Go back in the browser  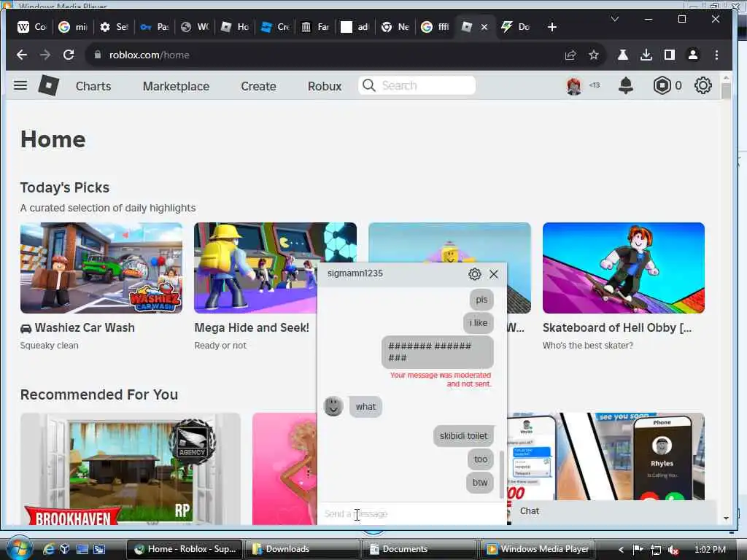(21, 55)
